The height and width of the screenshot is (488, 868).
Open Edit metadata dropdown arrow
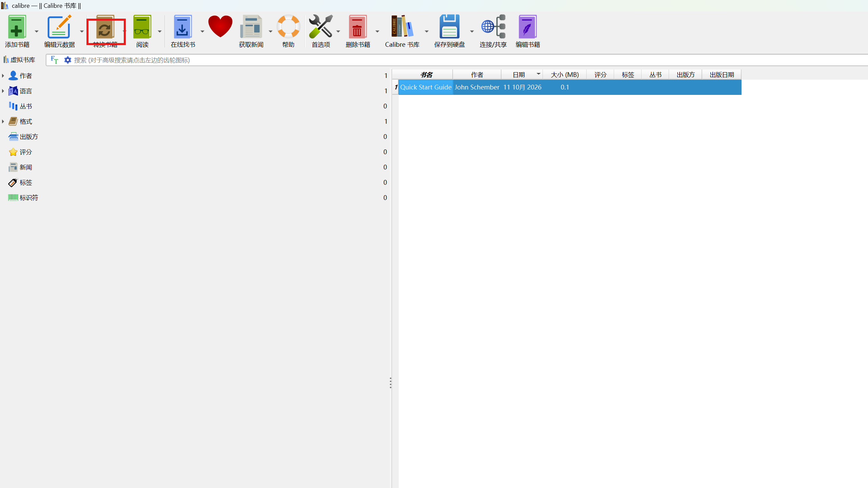(x=82, y=31)
